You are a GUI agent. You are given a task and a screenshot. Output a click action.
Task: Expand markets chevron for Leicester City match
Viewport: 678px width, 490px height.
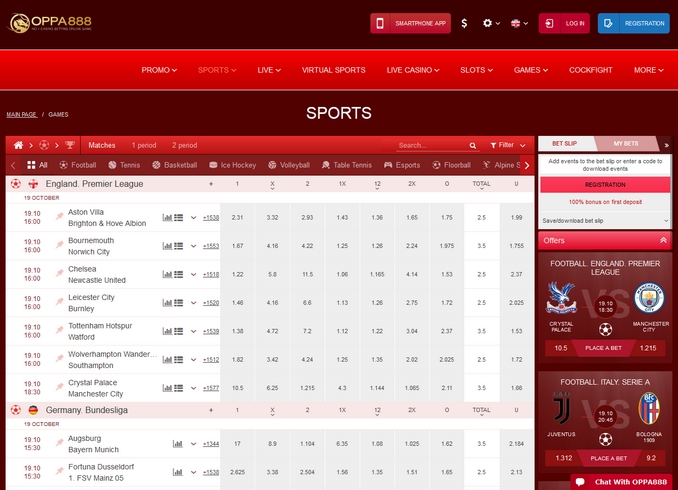click(x=193, y=303)
